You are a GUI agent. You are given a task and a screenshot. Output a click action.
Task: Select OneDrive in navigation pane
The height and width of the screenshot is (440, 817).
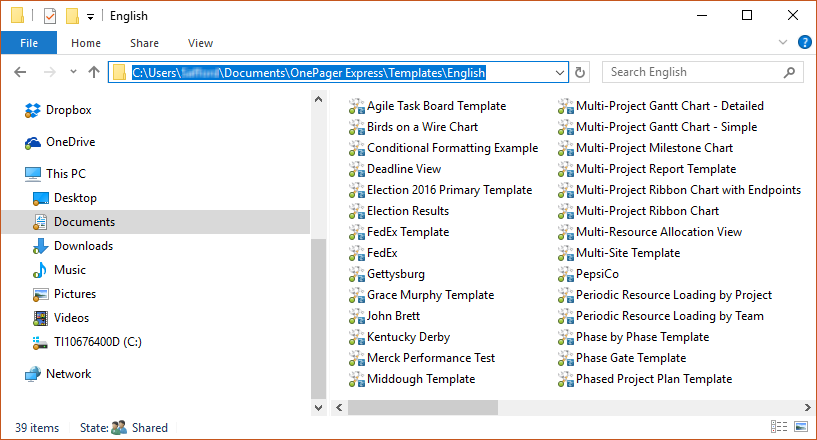click(60, 142)
